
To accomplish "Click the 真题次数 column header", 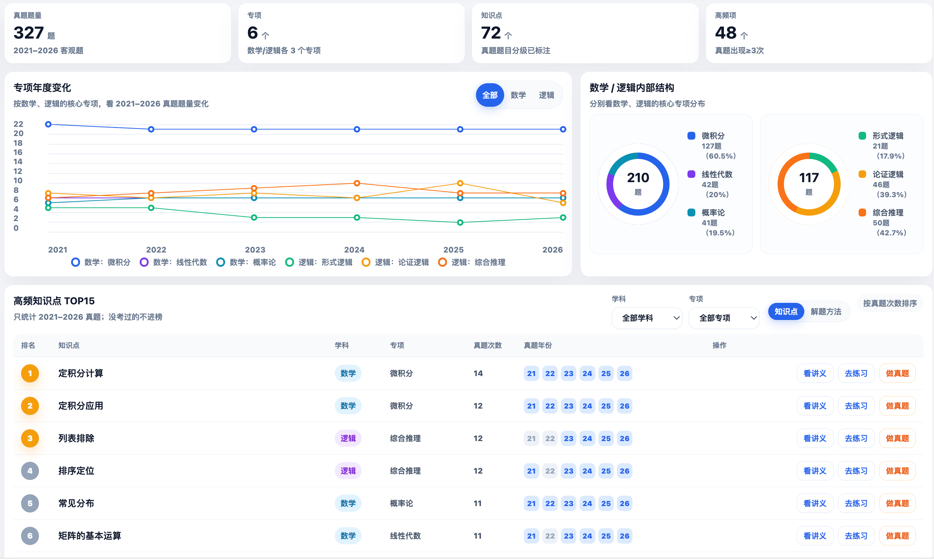I will 488,346.
